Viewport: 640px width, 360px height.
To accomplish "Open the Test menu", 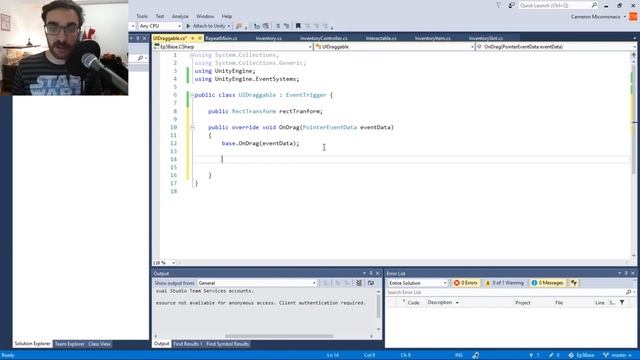I will coord(160,16).
